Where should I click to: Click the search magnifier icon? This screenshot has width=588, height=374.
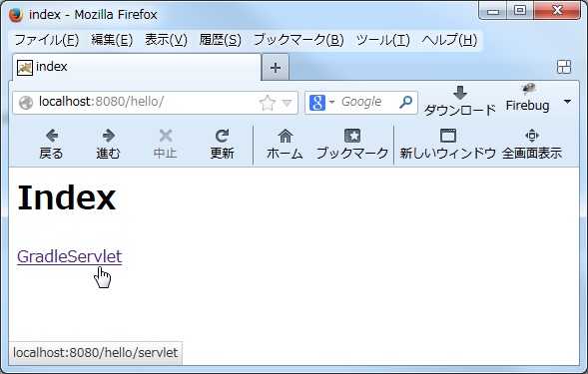pyautogui.click(x=405, y=102)
